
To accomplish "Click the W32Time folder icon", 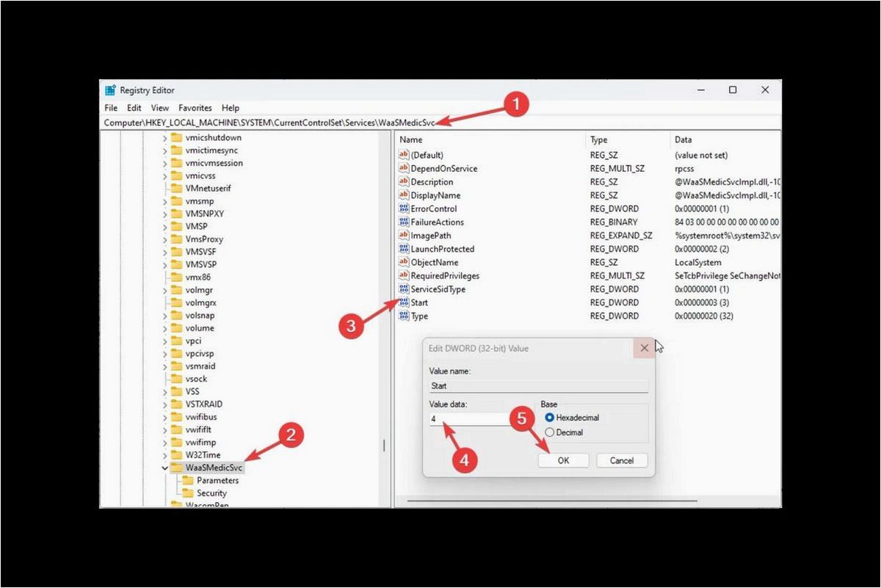I will pyautogui.click(x=176, y=454).
